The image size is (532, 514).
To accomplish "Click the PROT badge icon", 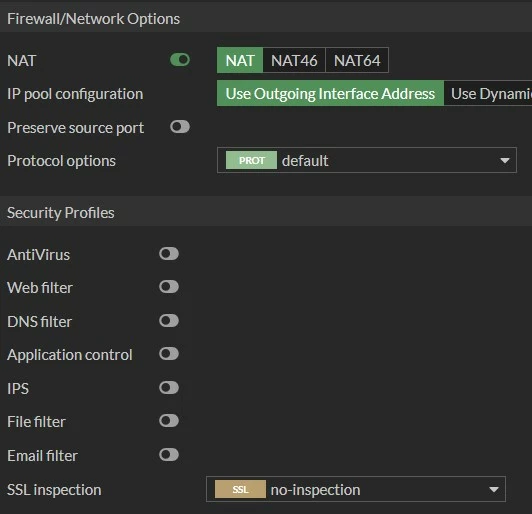I will 251,160.
